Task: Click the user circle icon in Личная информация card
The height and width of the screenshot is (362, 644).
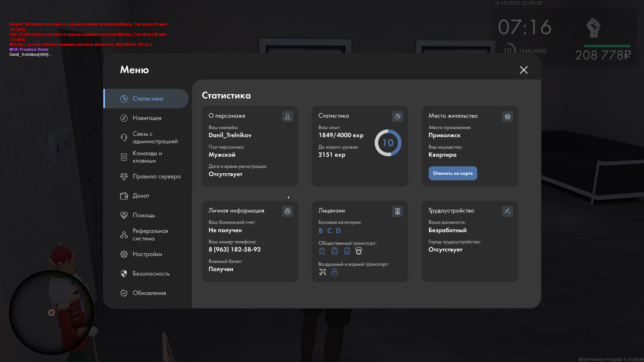Action: 287,211
